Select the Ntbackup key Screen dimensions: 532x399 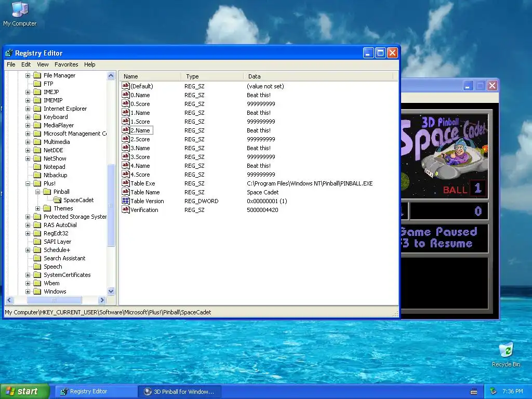(x=55, y=175)
